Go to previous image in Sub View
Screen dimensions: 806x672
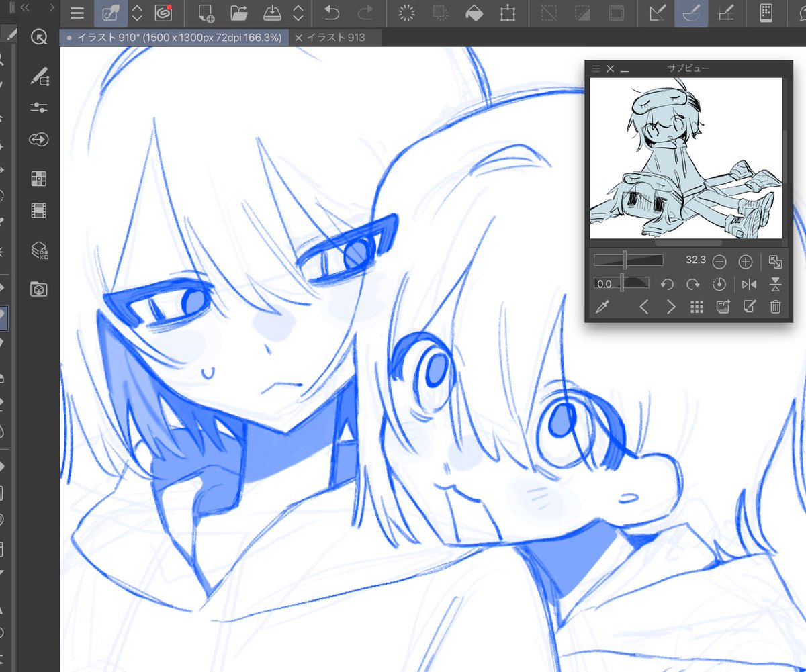pyautogui.click(x=644, y=307)
